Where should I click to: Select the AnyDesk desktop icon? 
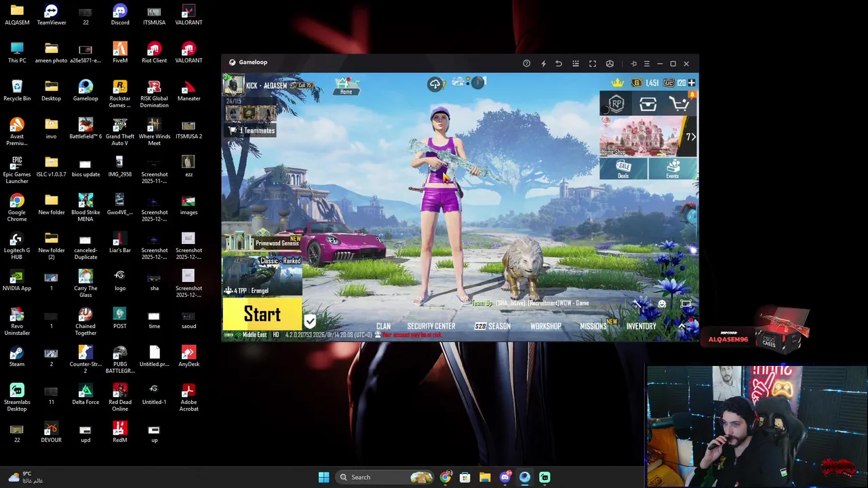click(x=189, y=357)
